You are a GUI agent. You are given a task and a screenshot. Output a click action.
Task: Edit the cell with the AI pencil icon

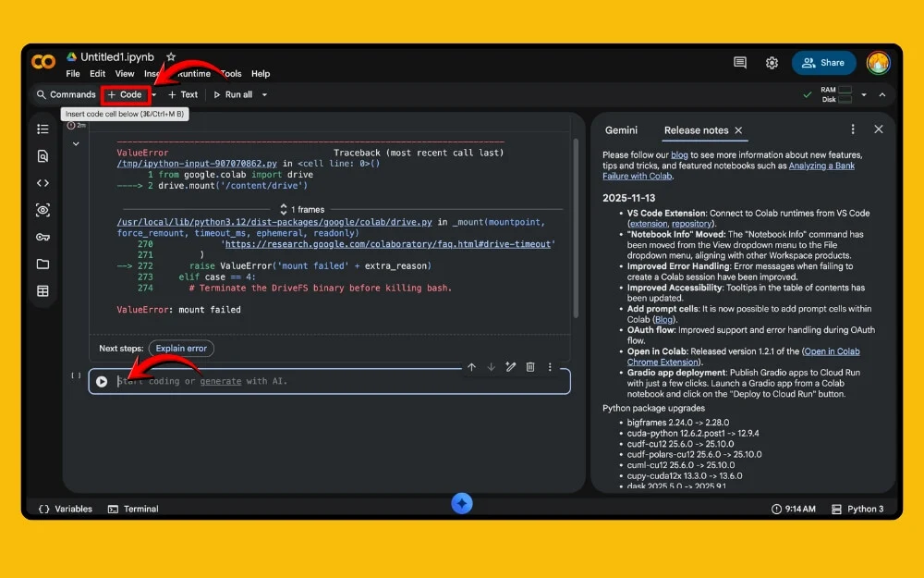511,367
